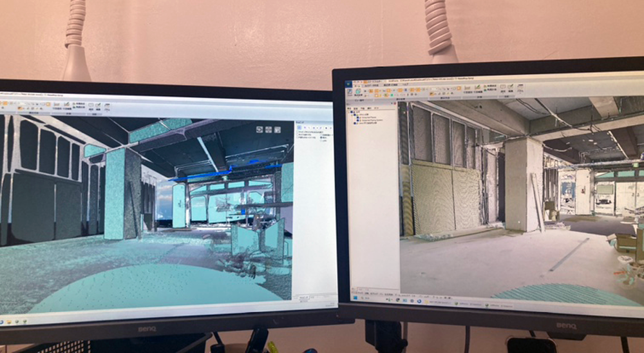Open the Windows Start button on right monitor taskbar
The height and width of the screenshot is (353, 644).
(x=355, y=298)
